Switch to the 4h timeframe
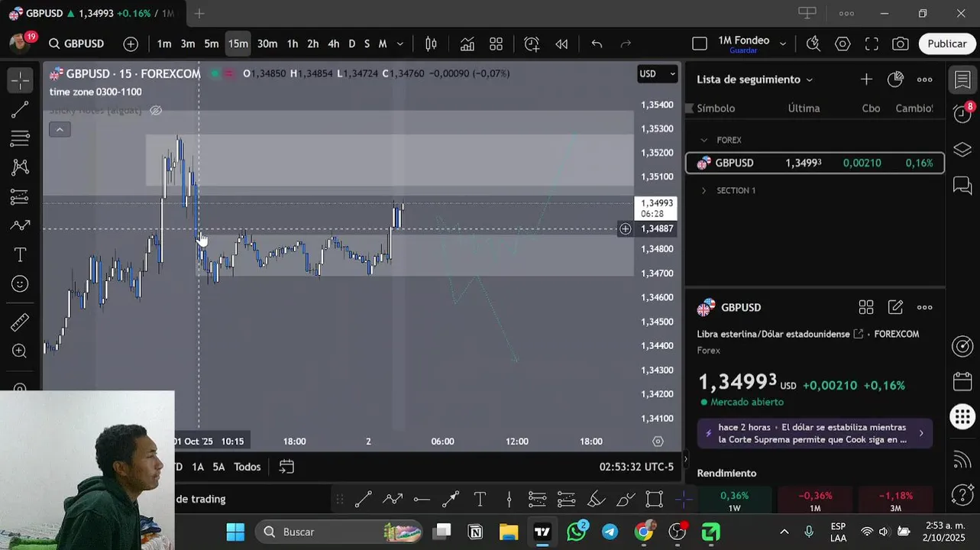980x550 pixels. [x=333, y=44]
